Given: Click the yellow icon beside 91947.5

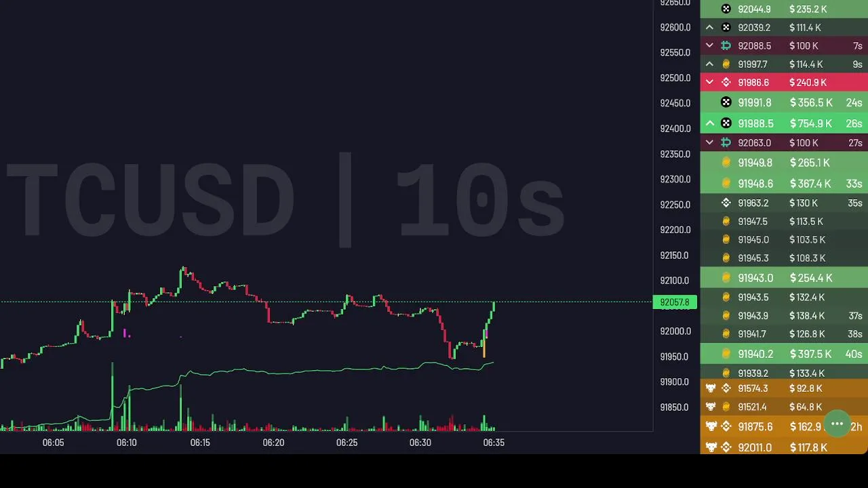Looking at the screenshot, I should click(726, 222).
